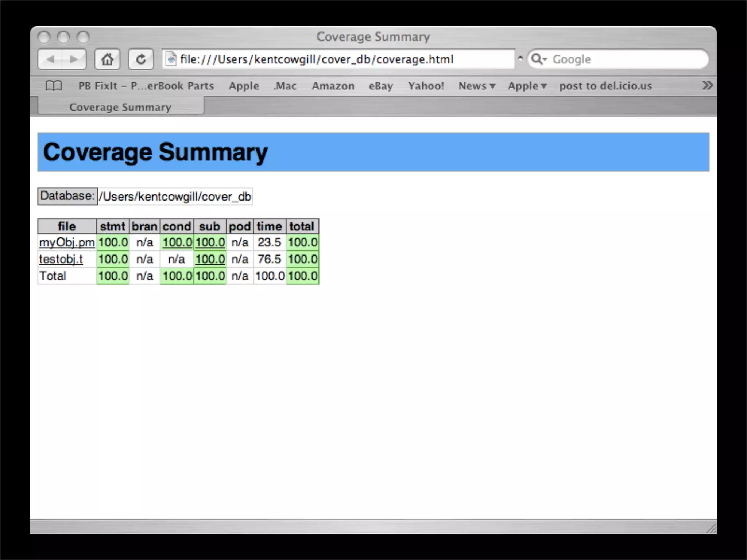Zoom the Safari window
This screenshot has height=560, width=747.
pyautogui.click(x=83, y=37)
